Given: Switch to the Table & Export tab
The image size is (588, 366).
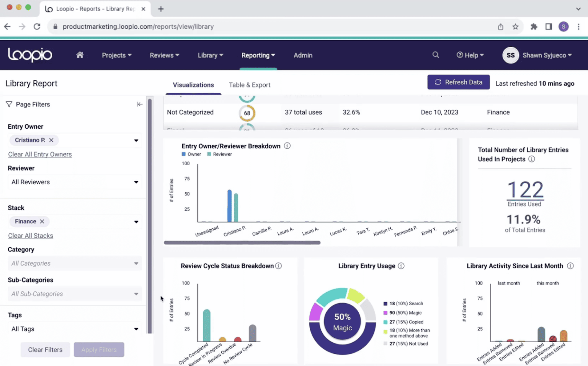Looking at the screenshot, I should coord(250,85).
